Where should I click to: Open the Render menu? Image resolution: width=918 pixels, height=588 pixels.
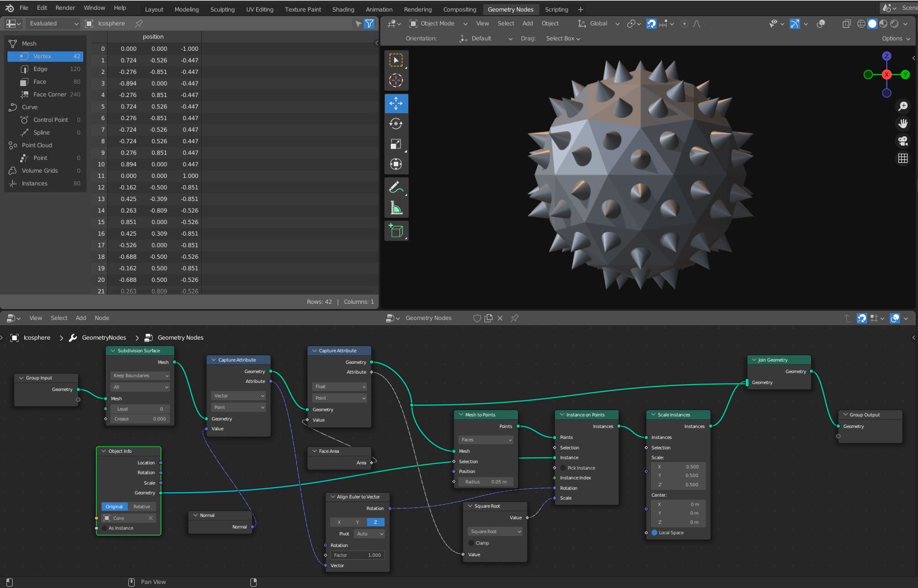tap(65, 8)
